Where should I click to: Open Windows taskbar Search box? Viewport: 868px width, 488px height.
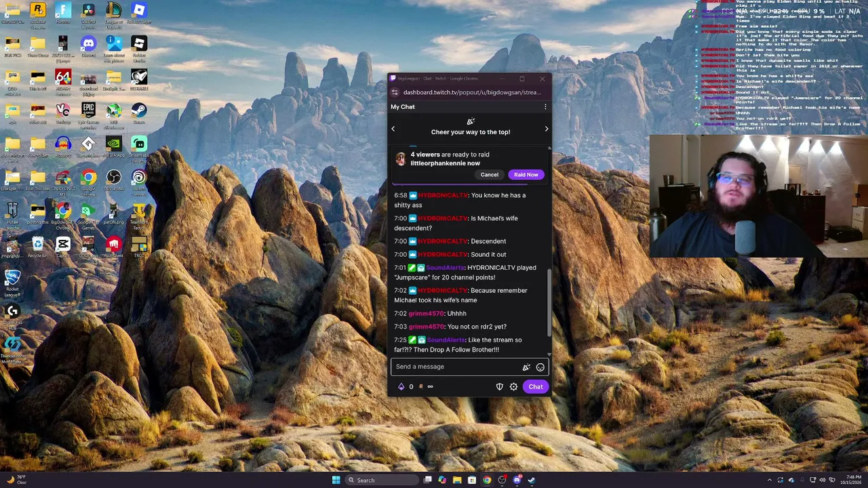(x=380, y=480)
